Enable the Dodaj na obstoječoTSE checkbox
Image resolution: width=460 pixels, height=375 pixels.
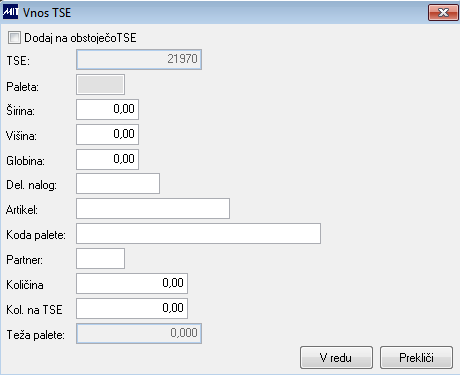[x=14, y=38]
